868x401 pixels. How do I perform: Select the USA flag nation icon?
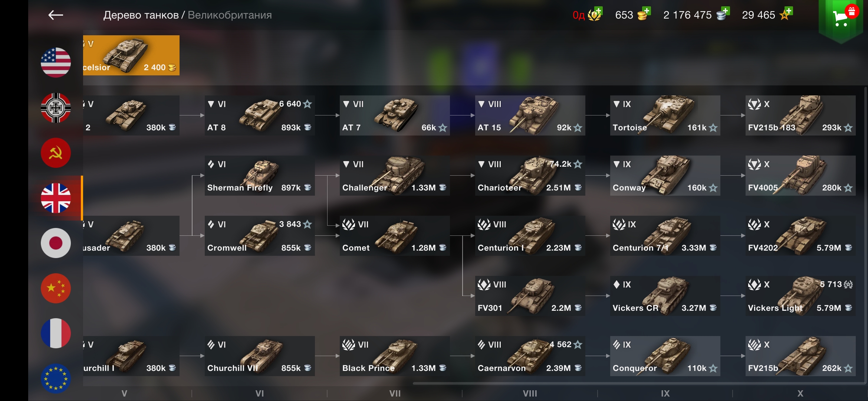click(x=56, y=62)
